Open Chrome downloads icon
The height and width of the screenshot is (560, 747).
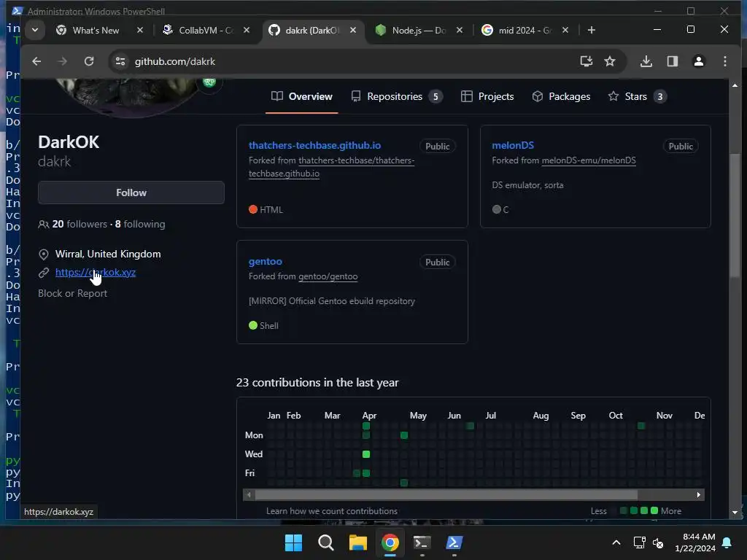point(646,61)
